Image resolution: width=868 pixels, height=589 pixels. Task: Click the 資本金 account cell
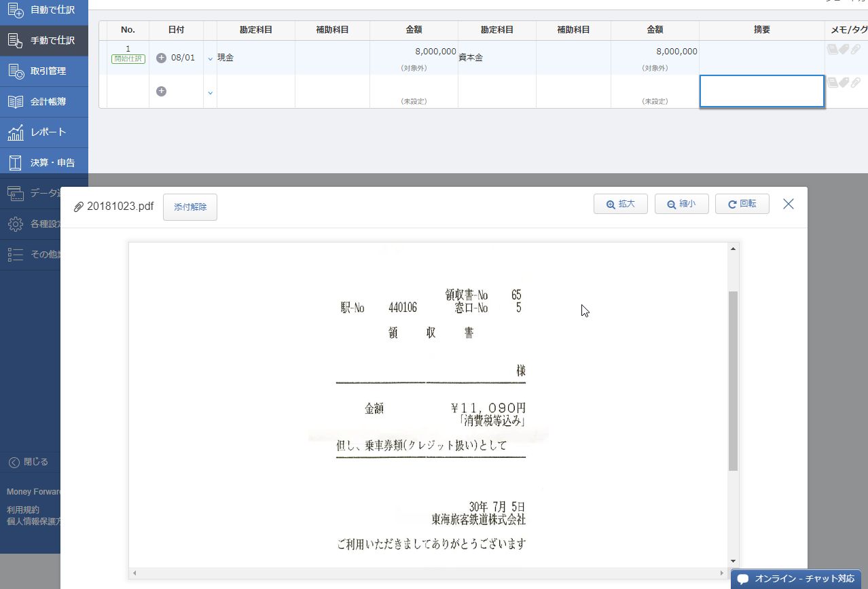tap(497, 58)
